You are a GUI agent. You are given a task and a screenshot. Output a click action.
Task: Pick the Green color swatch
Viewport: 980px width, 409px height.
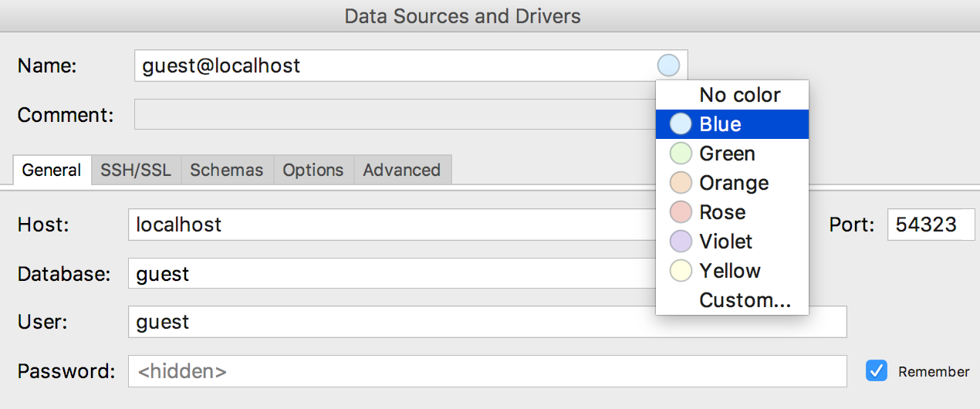(x=681, y=154)
